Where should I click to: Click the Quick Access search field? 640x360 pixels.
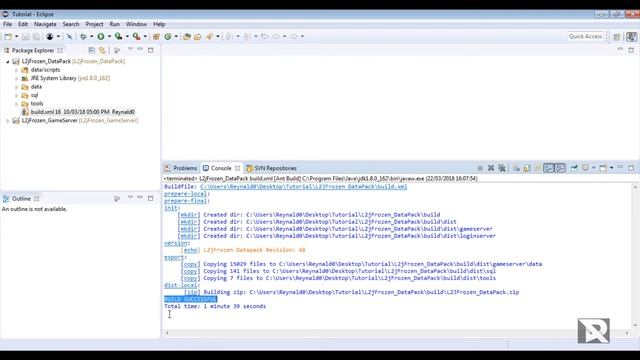[585, 36]
